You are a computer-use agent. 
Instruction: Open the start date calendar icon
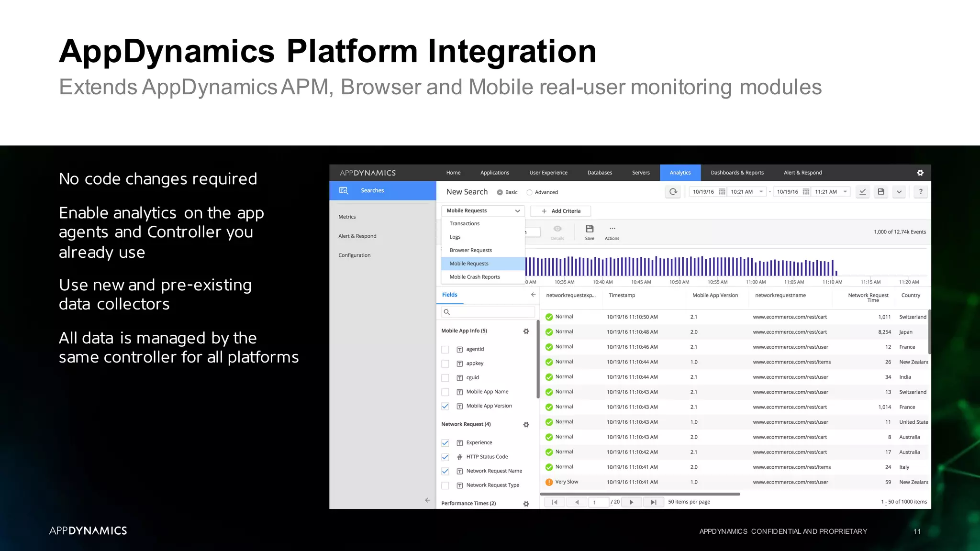(722, 192)
